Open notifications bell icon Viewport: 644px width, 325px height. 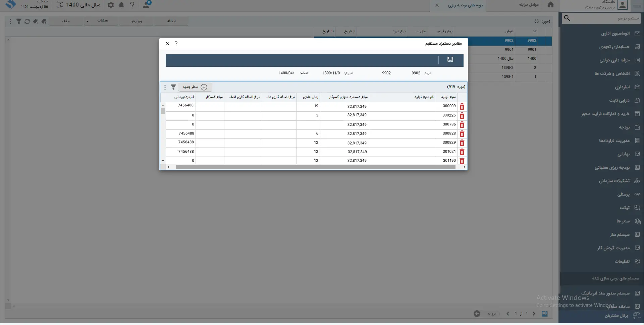click(121, 5)
